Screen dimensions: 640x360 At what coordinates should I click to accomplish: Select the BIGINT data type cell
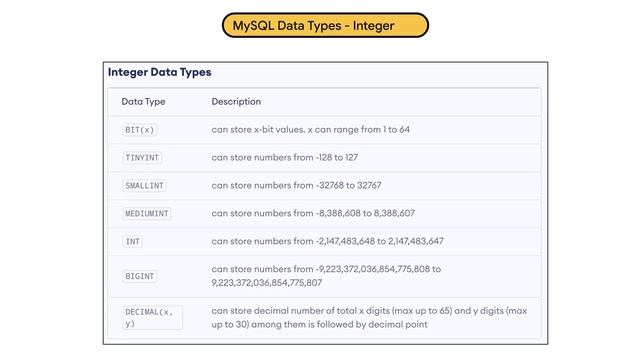pos(140,276)
